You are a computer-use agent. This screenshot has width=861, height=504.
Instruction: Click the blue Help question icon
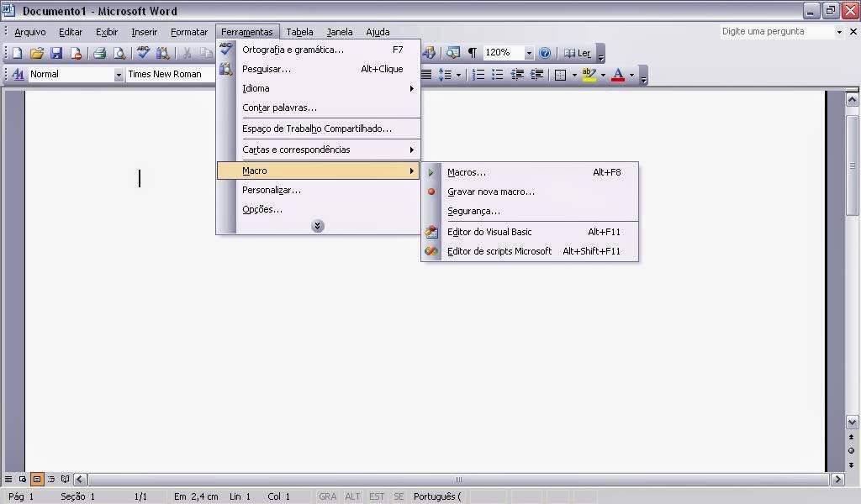[545, 53]
